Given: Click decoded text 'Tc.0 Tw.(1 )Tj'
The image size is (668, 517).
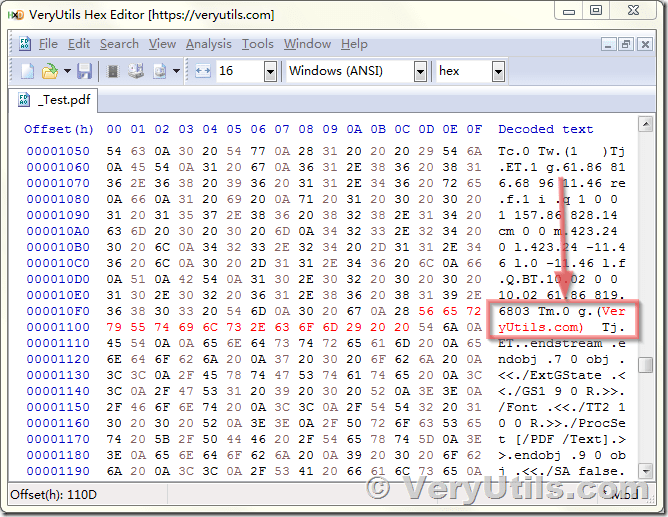Looking at the screenshot, I should pyautogui.click(x=562, y=151).
